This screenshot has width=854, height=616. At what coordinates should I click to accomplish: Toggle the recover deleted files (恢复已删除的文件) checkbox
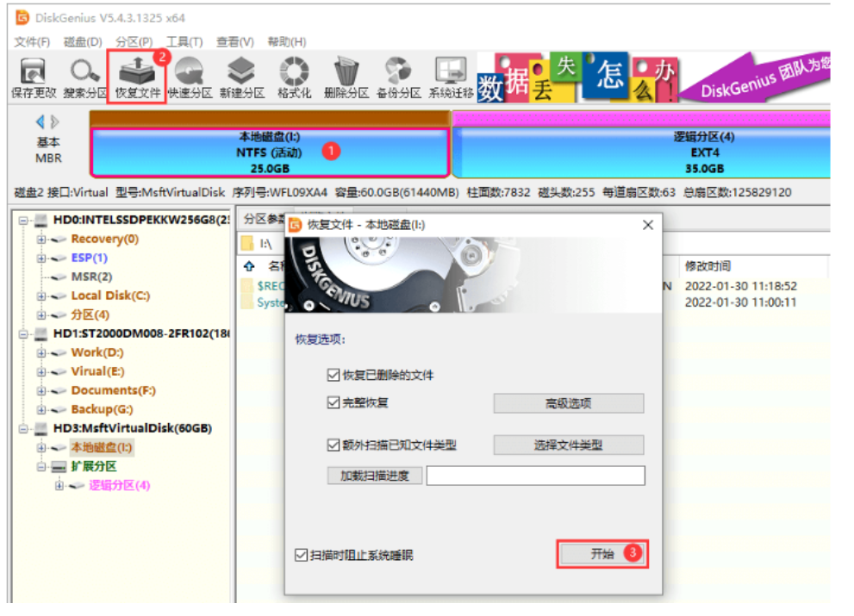(333, 375)
